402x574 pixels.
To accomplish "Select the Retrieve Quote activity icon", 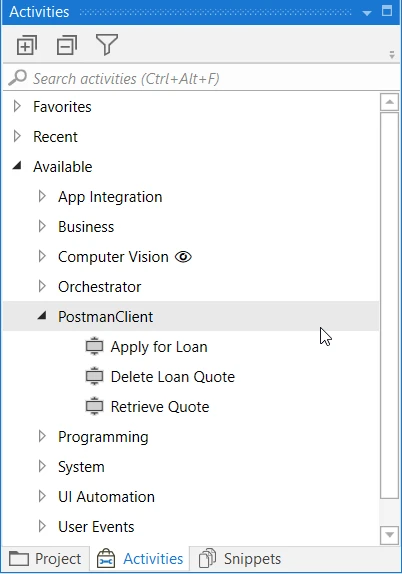I will [x=94, y=406].
